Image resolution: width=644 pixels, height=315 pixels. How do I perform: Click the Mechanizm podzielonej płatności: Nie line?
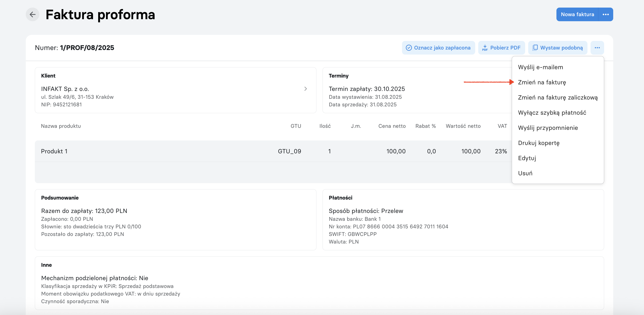click(95, 278)
